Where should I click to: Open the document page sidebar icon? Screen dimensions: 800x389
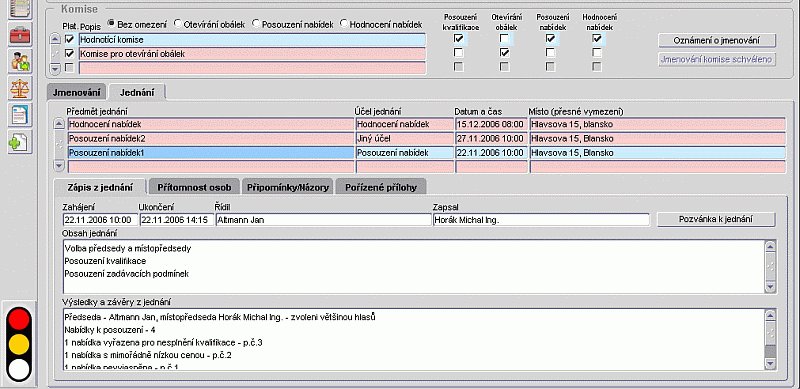[x=20, y=115]
